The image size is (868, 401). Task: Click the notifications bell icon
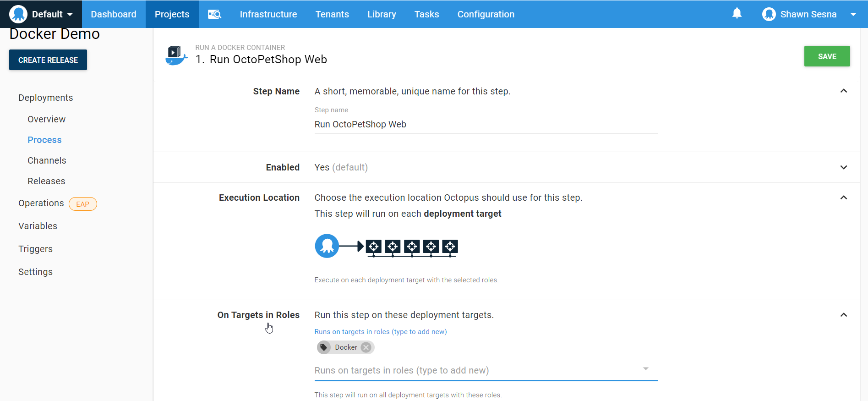[737, 14]
